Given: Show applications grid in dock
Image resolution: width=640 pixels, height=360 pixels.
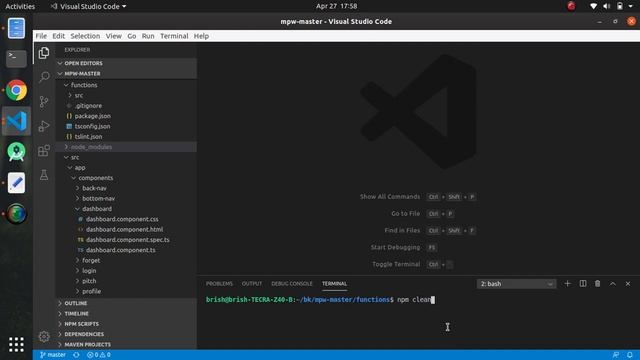Looking at the screenshot, I should 16,344.
